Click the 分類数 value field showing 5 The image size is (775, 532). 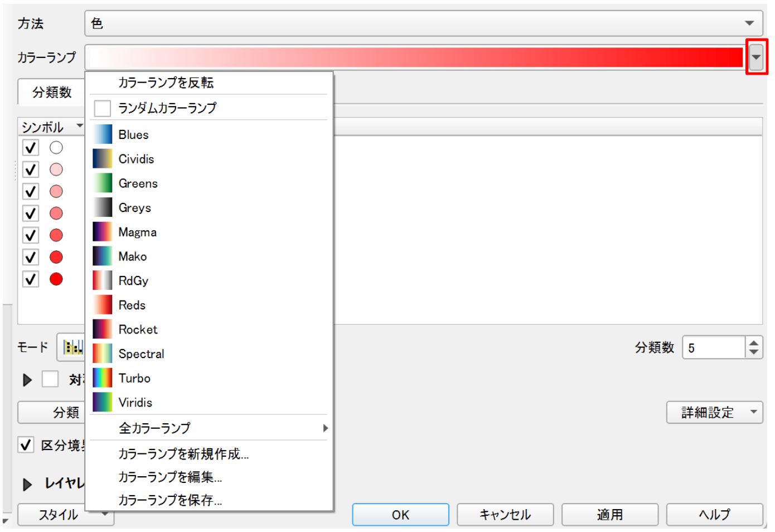pyautogui.click(x=714, y=348)
